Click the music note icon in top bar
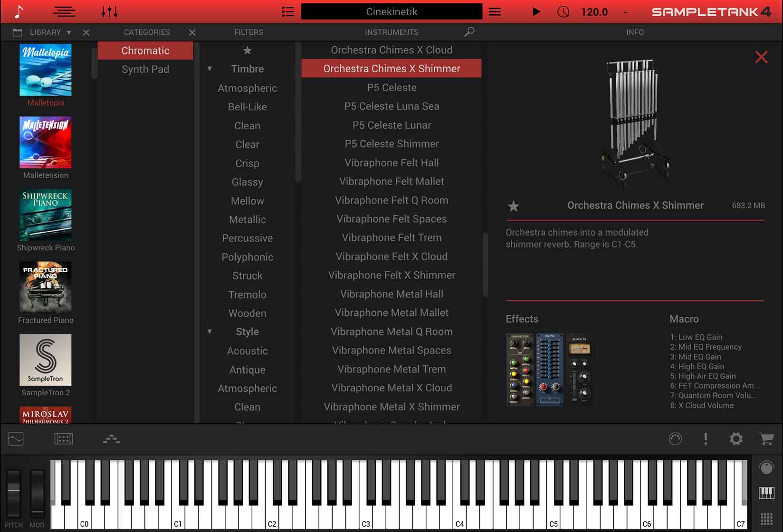Screen dimensions: 783x532 (19, 11)
